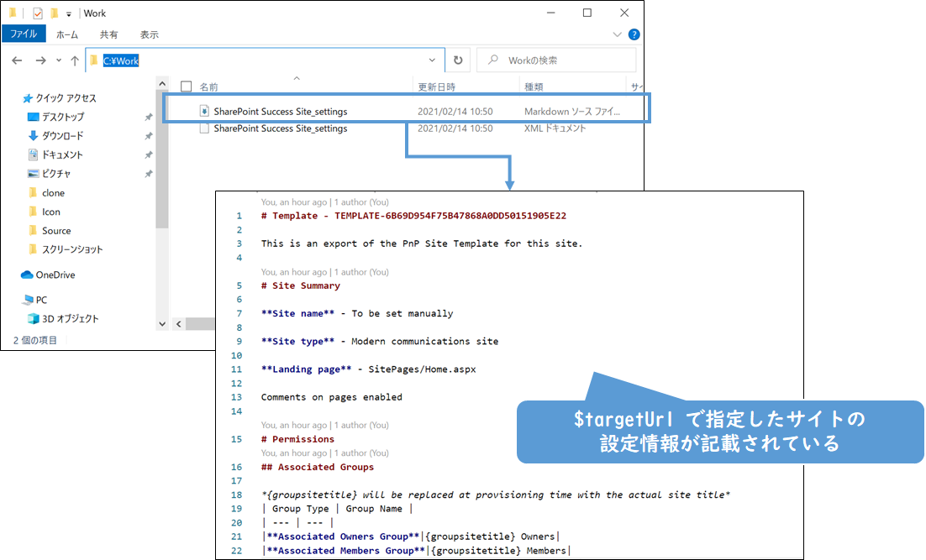926x560 pixels.
Task: Open Explorer help question mark icon
Action: (634, 34)
